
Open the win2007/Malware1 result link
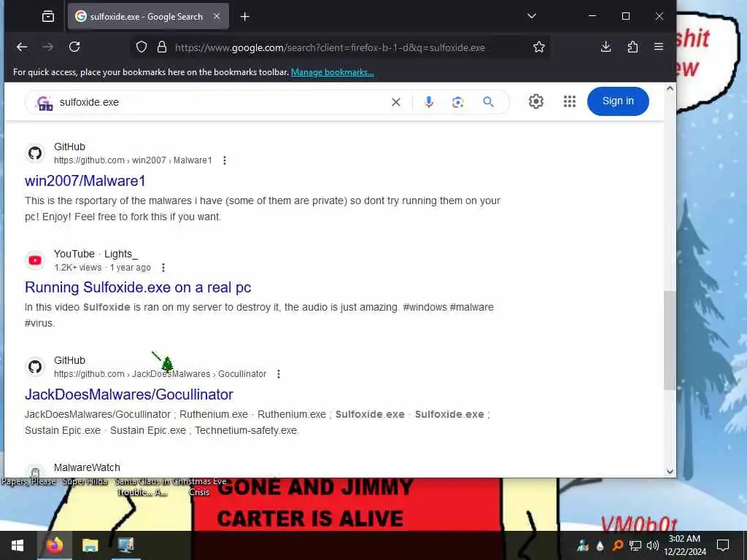coord(85,181)
